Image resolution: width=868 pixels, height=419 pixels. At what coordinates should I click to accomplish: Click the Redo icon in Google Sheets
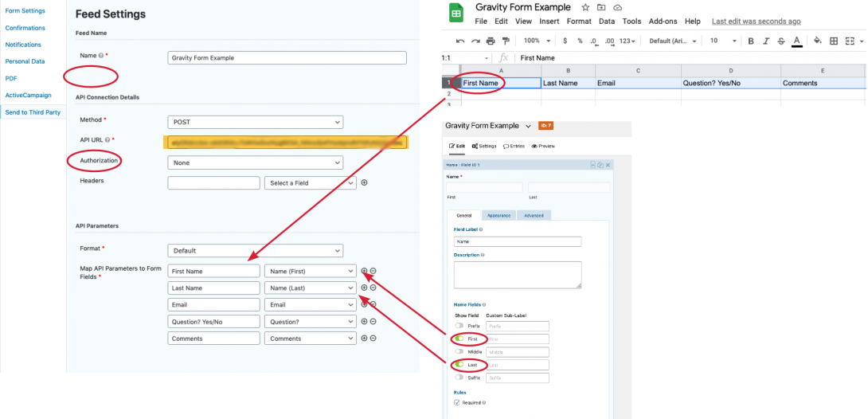coord(475,41)
